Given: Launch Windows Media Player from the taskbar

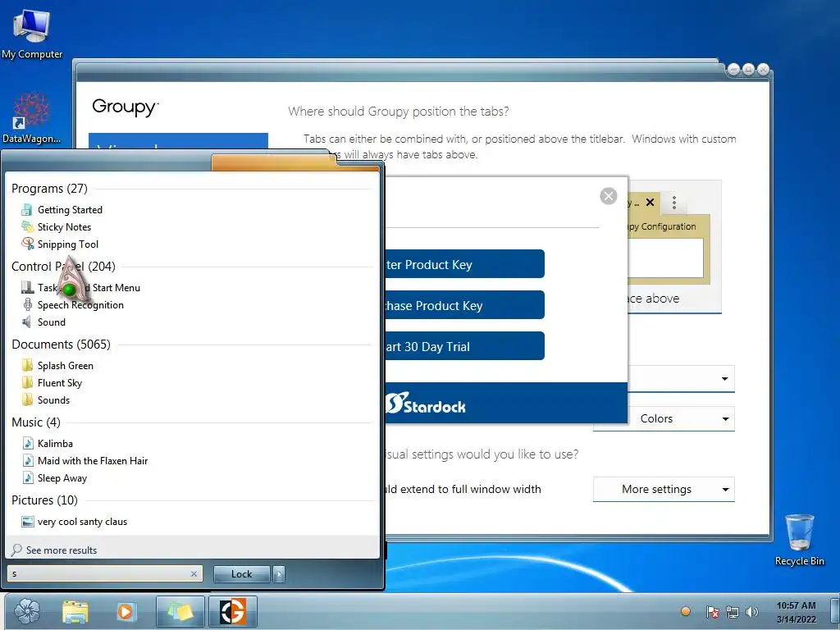Looking at the screenshot, I should tap(126, 611).
